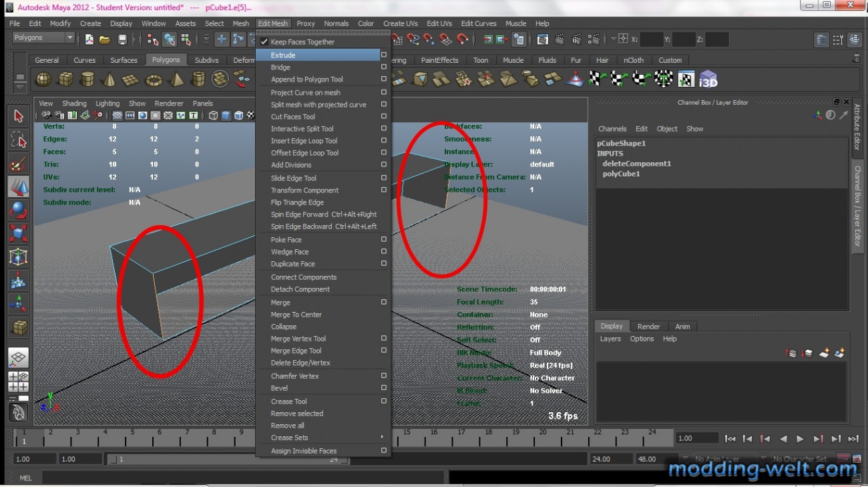Activate the Rotate tool sphere icon
The height and width of the screenshot is (487, 868).
coord(19,210)
